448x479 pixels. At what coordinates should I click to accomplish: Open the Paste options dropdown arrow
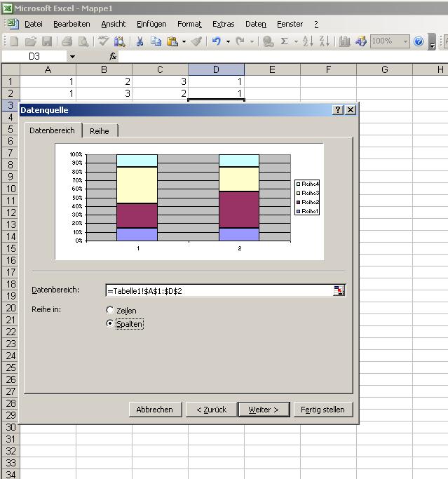click(x=184, y=41)
